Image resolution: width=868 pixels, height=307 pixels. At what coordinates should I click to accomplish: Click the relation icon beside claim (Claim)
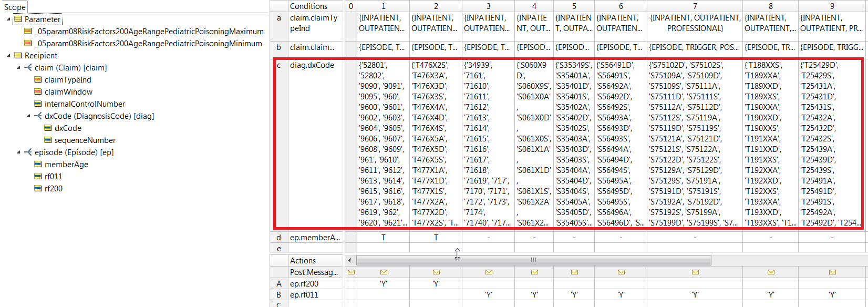(x=28, y=68)
